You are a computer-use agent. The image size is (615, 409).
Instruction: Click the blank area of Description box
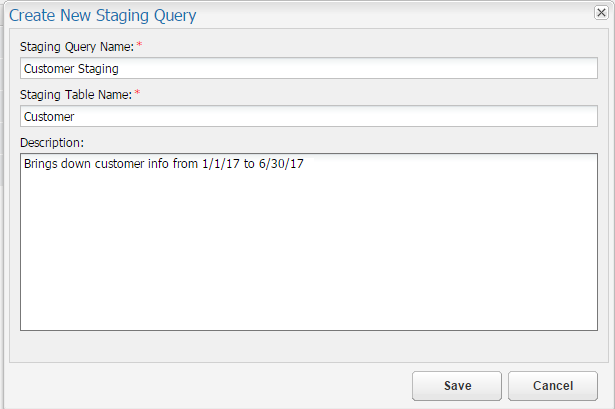308,260
